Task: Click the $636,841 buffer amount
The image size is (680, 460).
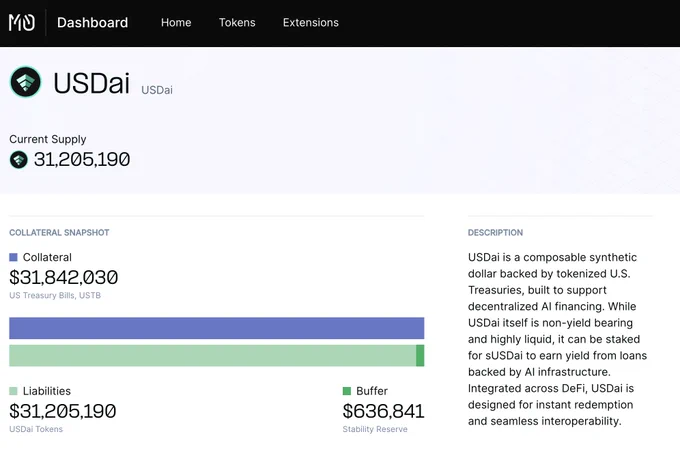Action: click(x=383, y=411)
